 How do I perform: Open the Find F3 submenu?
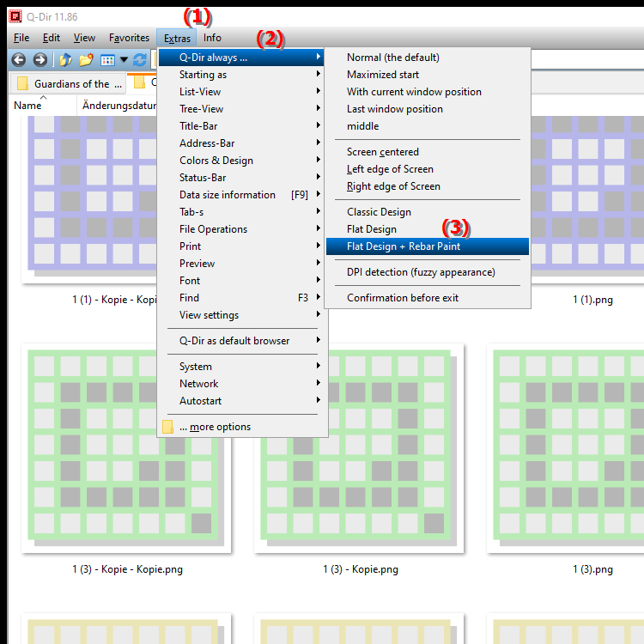pos(241,298)
